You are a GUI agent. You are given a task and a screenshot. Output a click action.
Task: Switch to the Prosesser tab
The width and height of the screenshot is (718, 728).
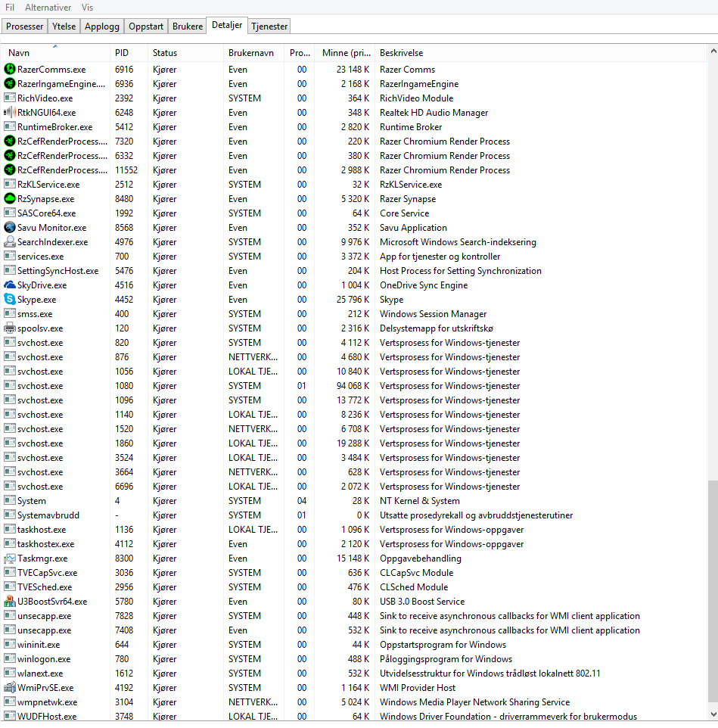(x=25, y=26)
